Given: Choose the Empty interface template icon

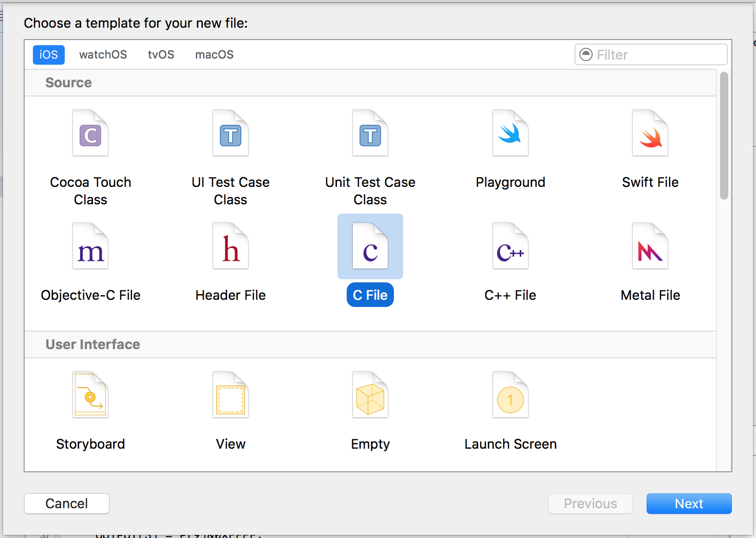Looking at the screenshot, I should (x=370, y=395).
